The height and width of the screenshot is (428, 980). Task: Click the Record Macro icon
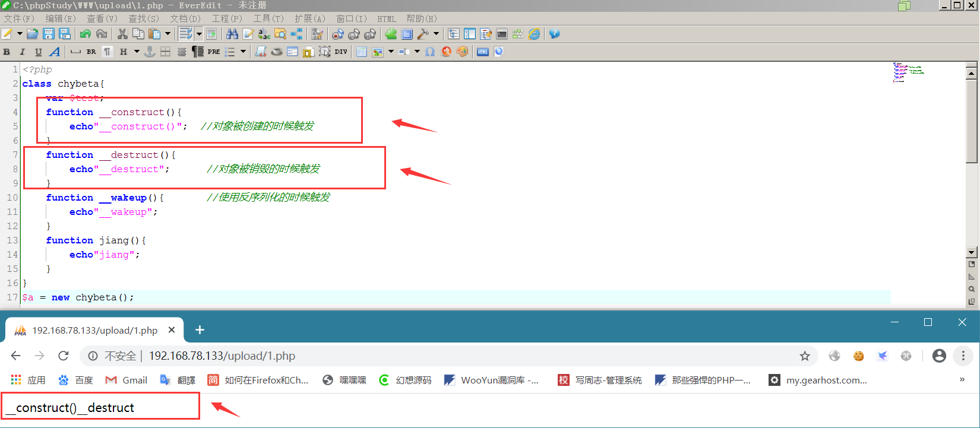tap(338, 34)
